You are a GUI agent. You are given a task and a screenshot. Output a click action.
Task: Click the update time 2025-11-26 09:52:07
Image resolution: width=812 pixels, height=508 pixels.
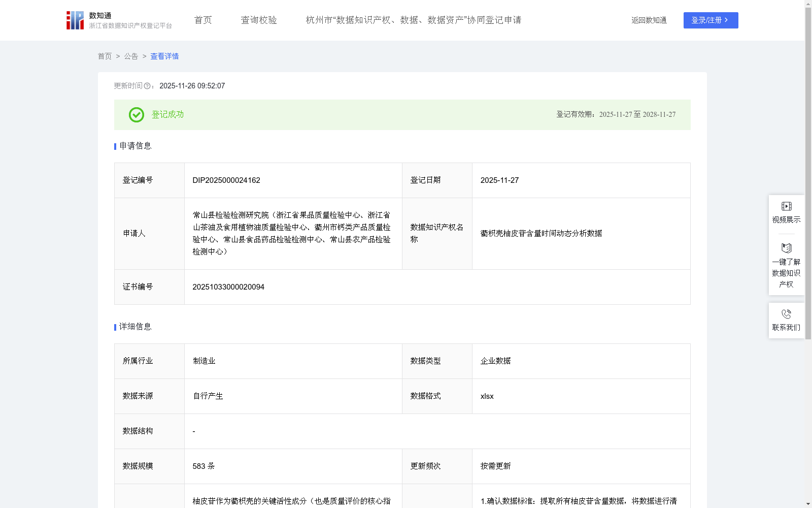tap(192, 86)
